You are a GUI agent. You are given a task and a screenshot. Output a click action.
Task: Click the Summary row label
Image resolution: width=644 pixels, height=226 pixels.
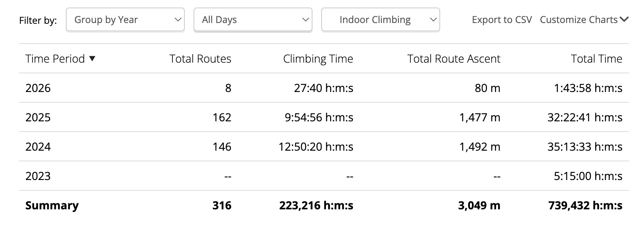point(52,205)
